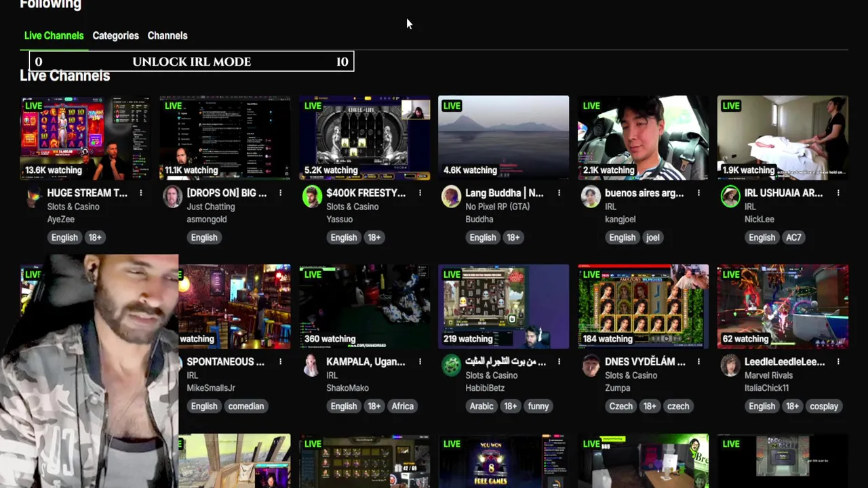
Task: Open options menu for DNES VYDĚLÁM stream
Action: 698,362
